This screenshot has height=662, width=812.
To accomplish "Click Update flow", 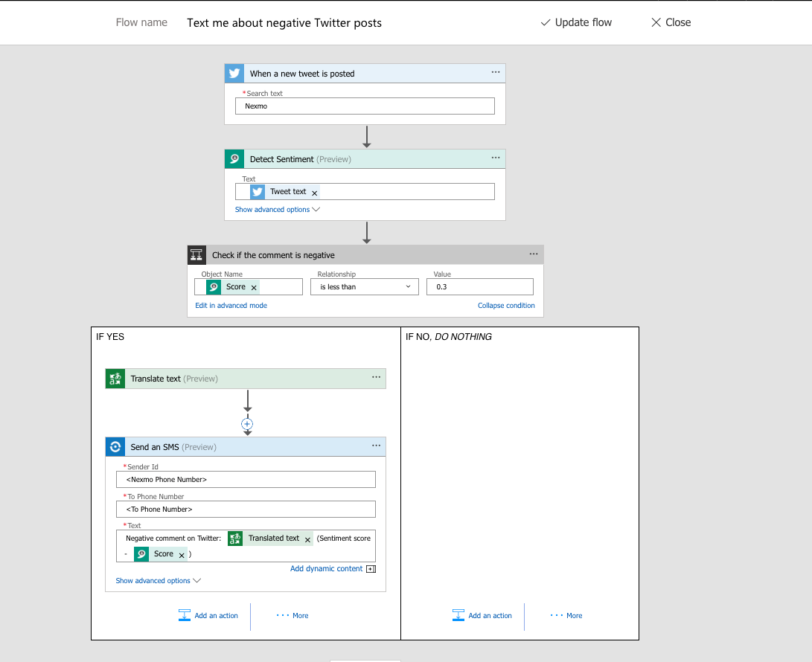I will click(576, 22).
